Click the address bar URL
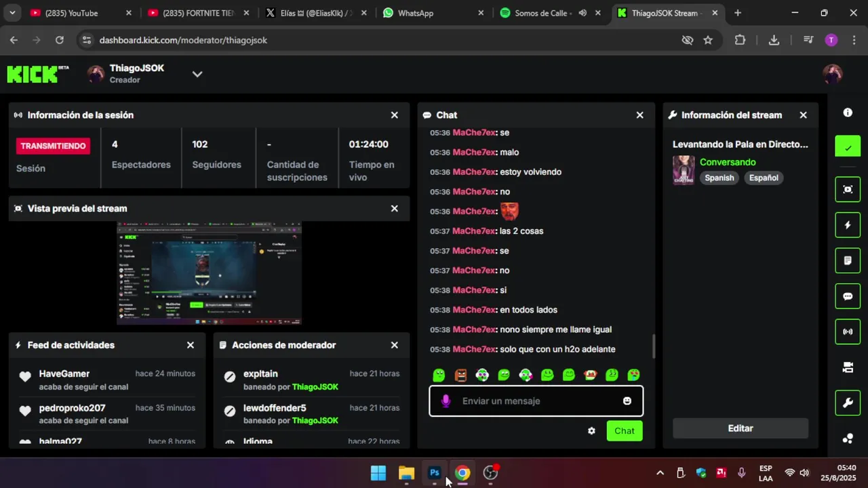This screenshot has height=488, width=868. pyautogui.click(x=183, y=40)
